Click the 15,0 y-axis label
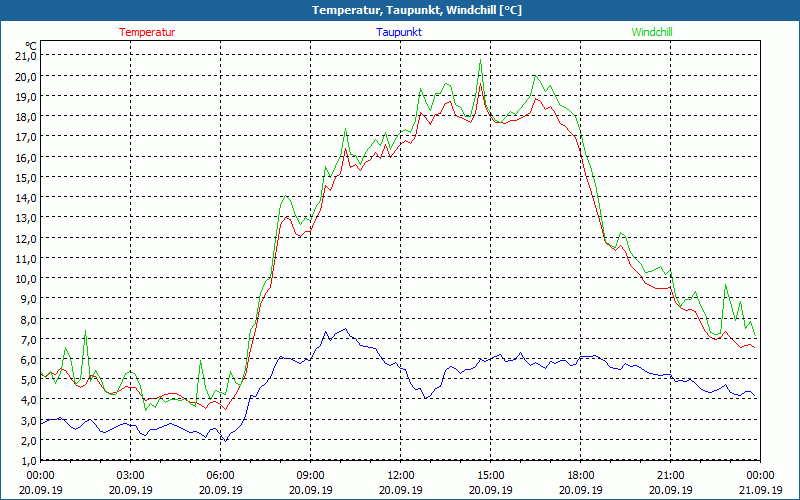 click(26, 178)
